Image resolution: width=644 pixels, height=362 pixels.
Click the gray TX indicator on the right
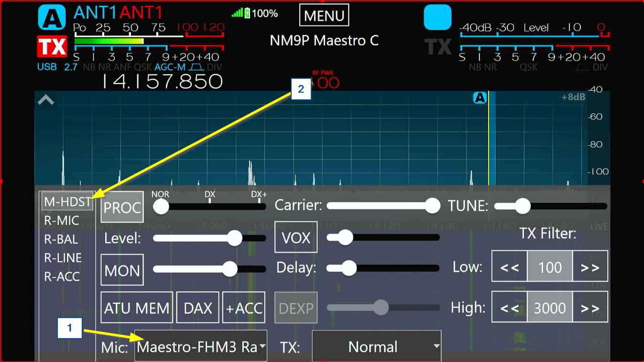pyautogui.click(x=438, y=47)
